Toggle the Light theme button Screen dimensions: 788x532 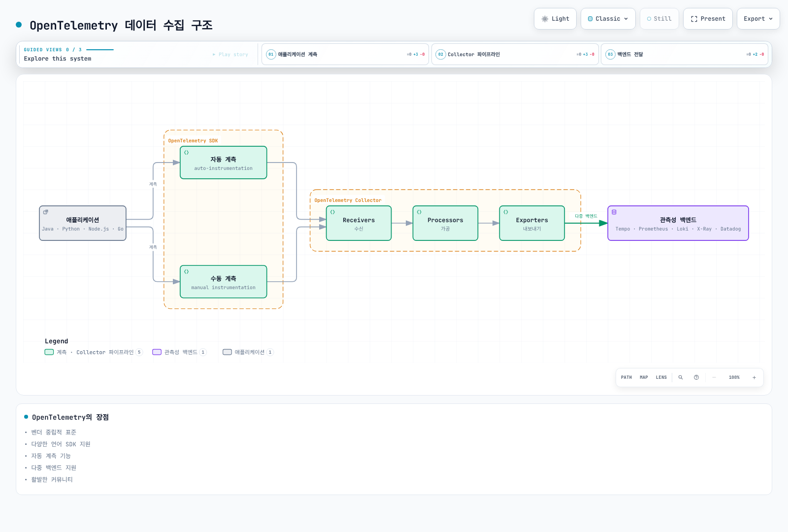(x=555, y=19)
